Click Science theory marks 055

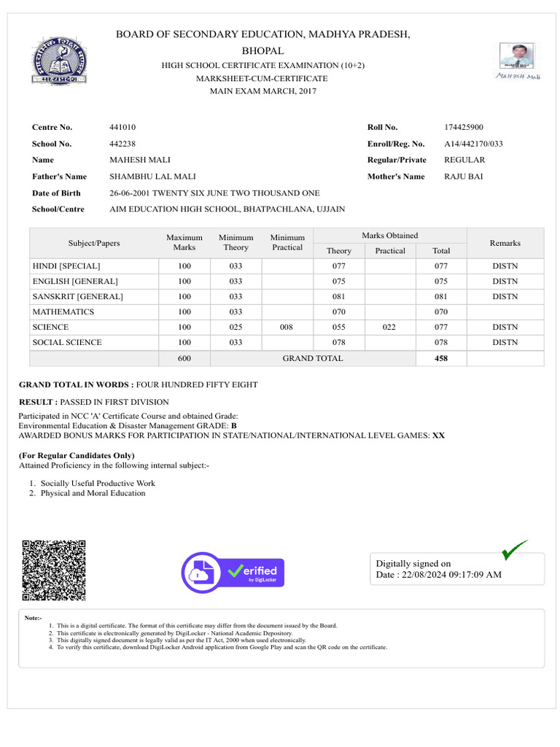(339, 328)
